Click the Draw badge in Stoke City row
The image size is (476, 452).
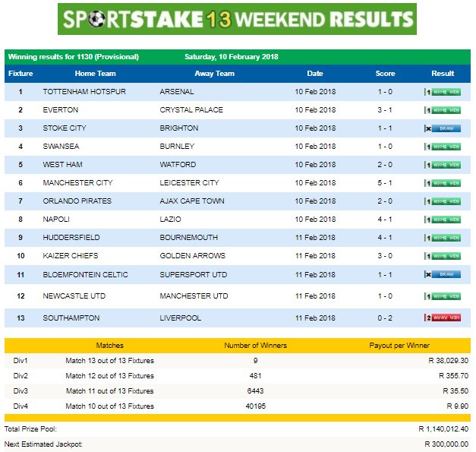[443, 128]
